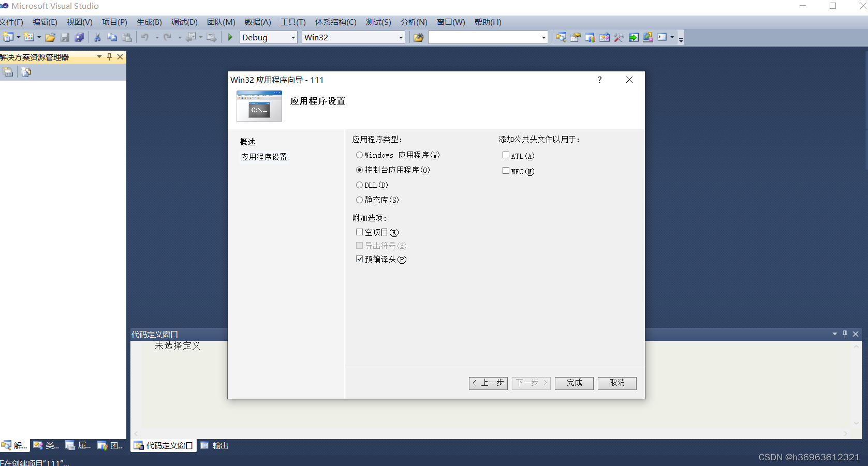Open the Debug configuration dropdown
Viewport: 868px width, 466px height.
click(x=293, y=37)
